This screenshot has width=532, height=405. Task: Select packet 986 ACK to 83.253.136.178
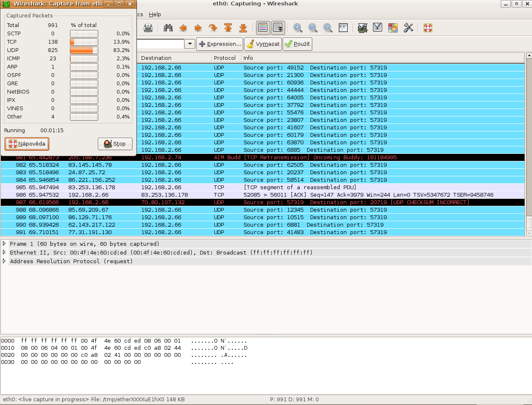(x=263, y=195)
